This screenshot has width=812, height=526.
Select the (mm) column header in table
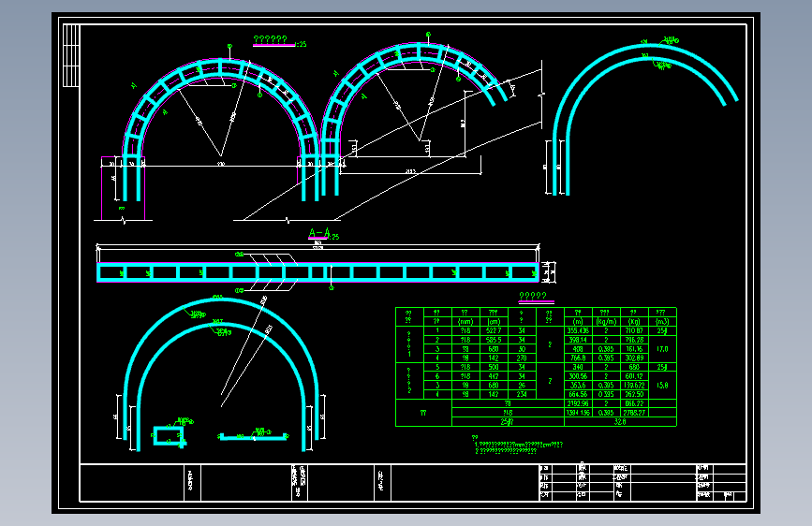point(465,322)
